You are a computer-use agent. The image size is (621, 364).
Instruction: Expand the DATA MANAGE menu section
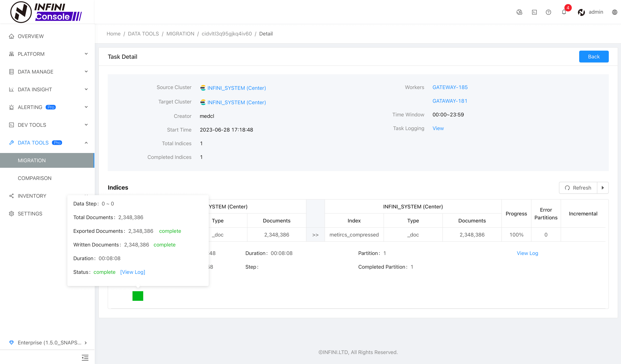(47, 72)
